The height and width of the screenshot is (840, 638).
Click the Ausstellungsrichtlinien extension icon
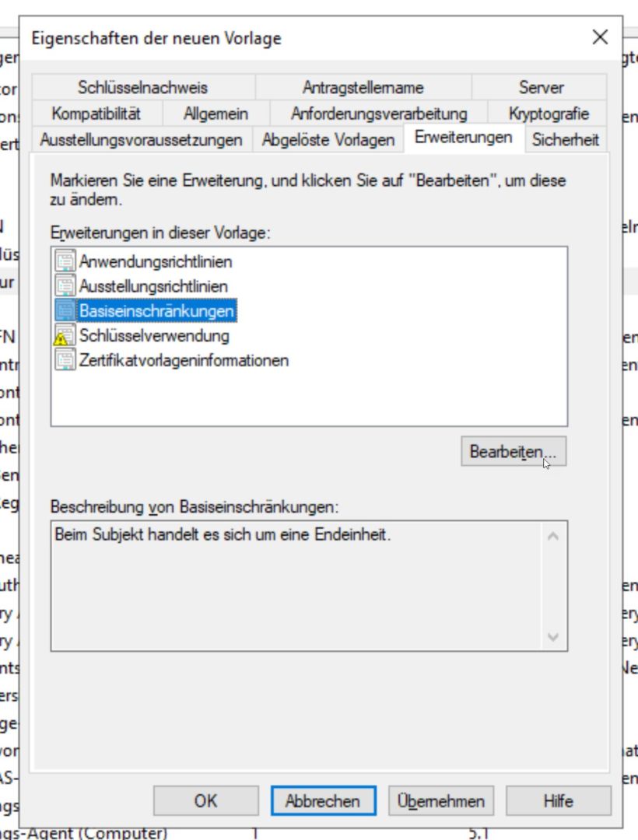coord(65,286)
